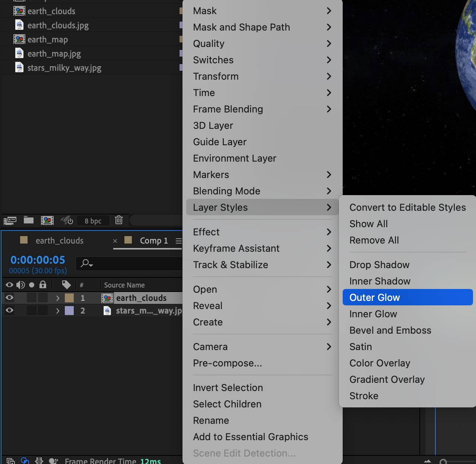Select Pre-compose... from context menu

coord(228,363)
